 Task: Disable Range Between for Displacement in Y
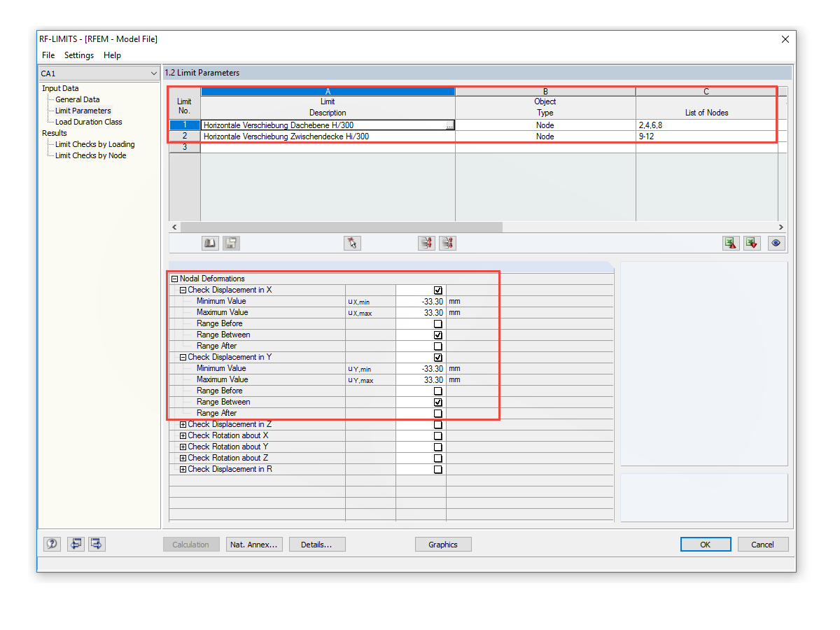(437, 402)
